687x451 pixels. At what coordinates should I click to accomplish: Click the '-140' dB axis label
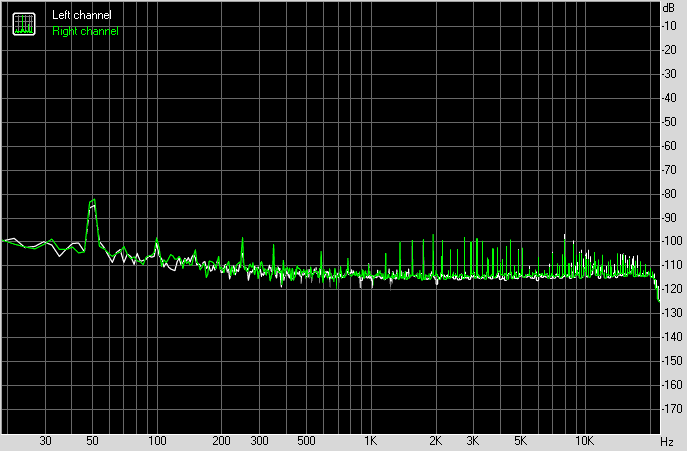click(672, 337)
